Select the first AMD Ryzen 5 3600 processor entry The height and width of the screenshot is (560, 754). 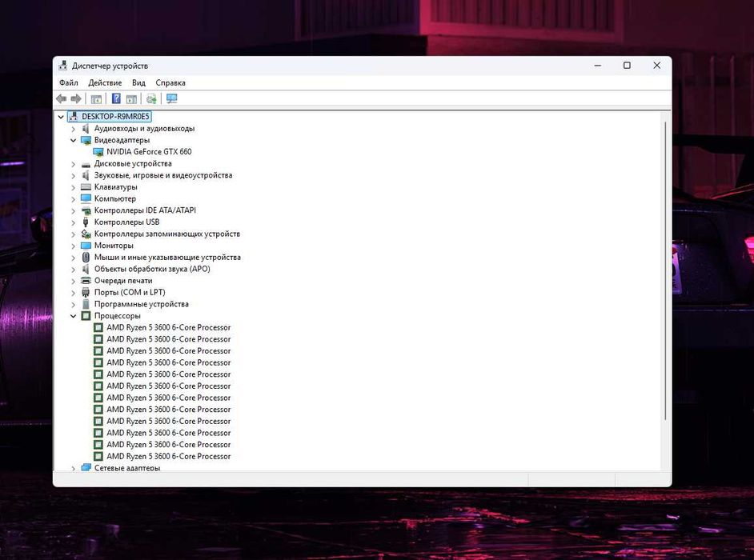pyautogui.click(x=168, y=327)
